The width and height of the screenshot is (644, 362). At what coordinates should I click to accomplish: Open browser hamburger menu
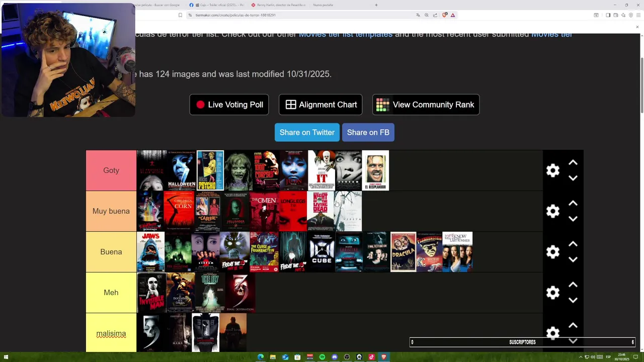(x=638, y=15)
